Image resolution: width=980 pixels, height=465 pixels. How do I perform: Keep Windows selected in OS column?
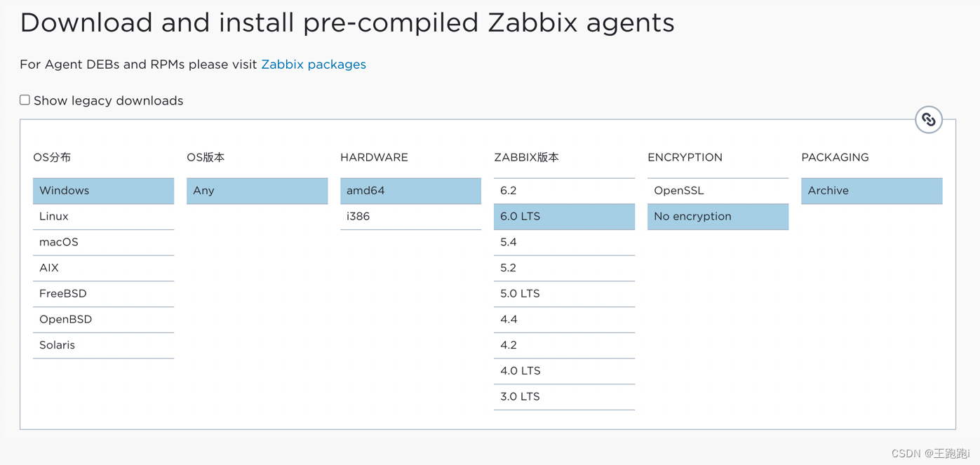point(103,190)
